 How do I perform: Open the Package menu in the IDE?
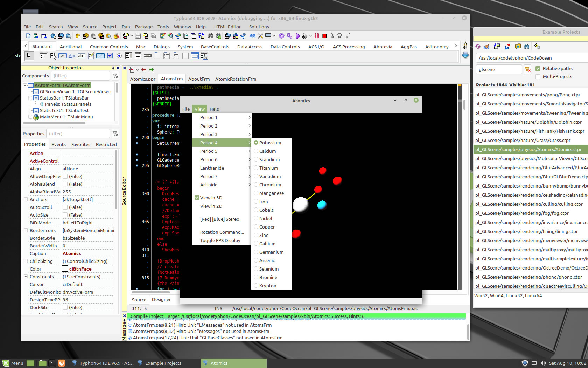[x=144, y=27]
